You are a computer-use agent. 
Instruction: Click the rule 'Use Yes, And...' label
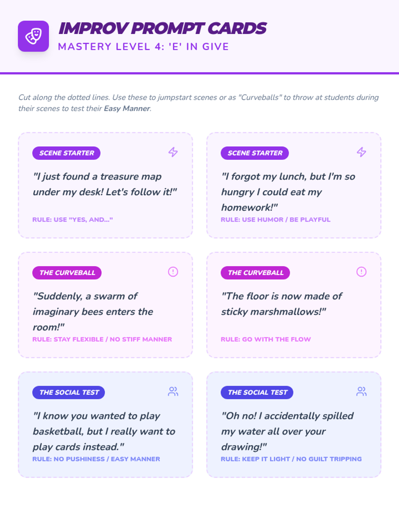coord(72,219)
